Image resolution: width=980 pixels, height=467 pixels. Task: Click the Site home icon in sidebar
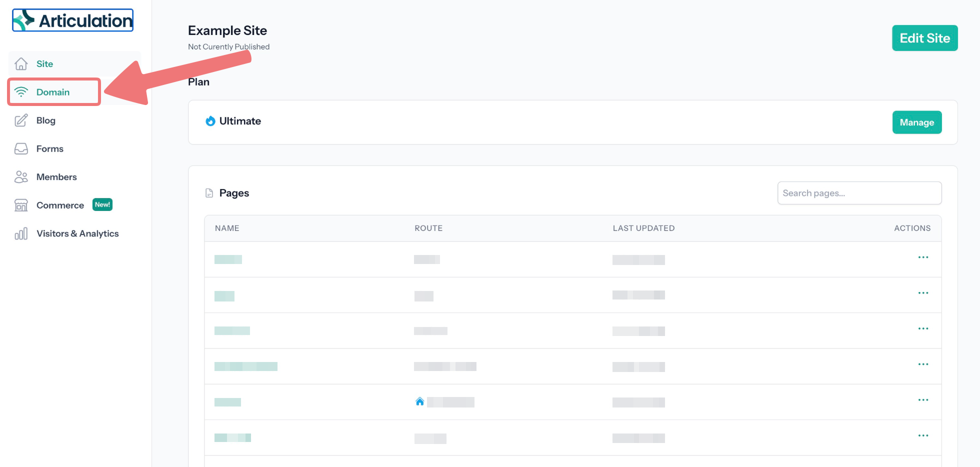(x=21, y=64)
